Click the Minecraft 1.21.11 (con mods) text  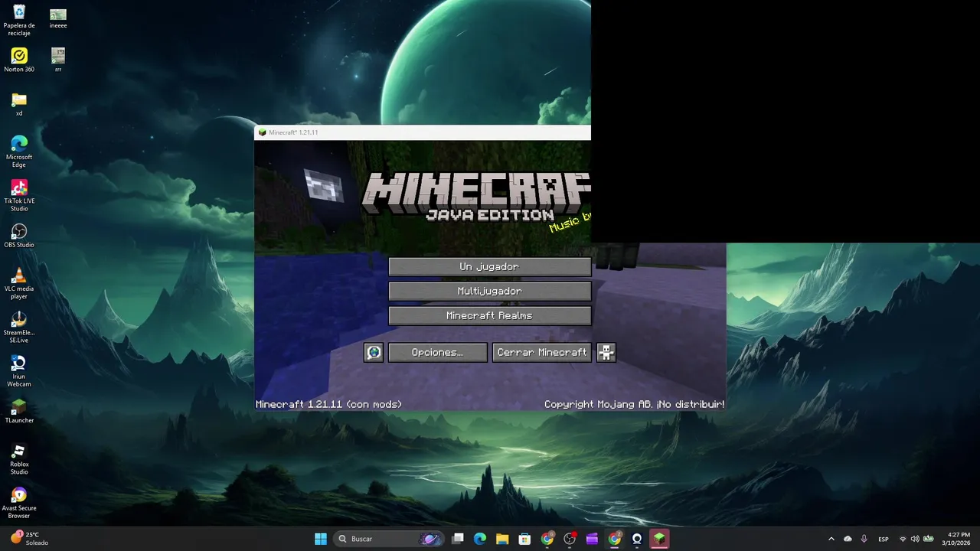(329, 404)
